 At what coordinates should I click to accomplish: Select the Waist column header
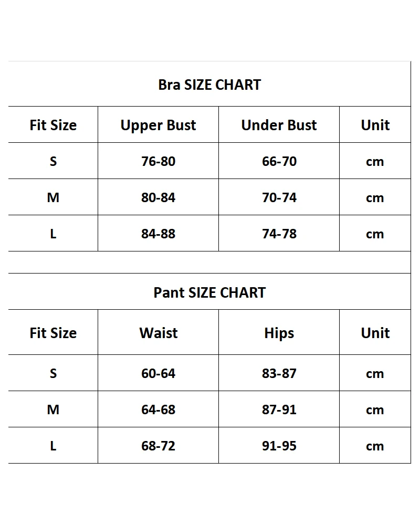(158, 333)
